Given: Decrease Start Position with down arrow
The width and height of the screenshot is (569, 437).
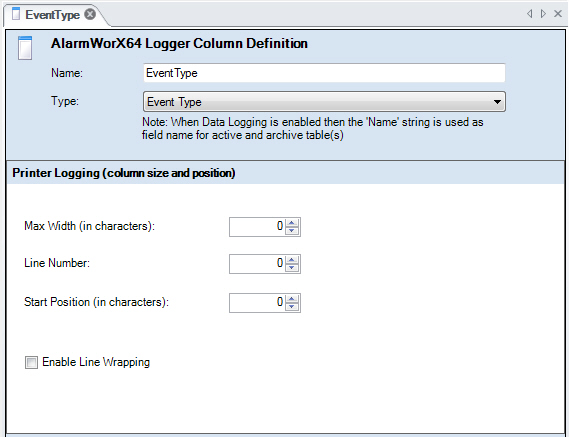Looking at the screenshot, I should click(x=292, y=307).
